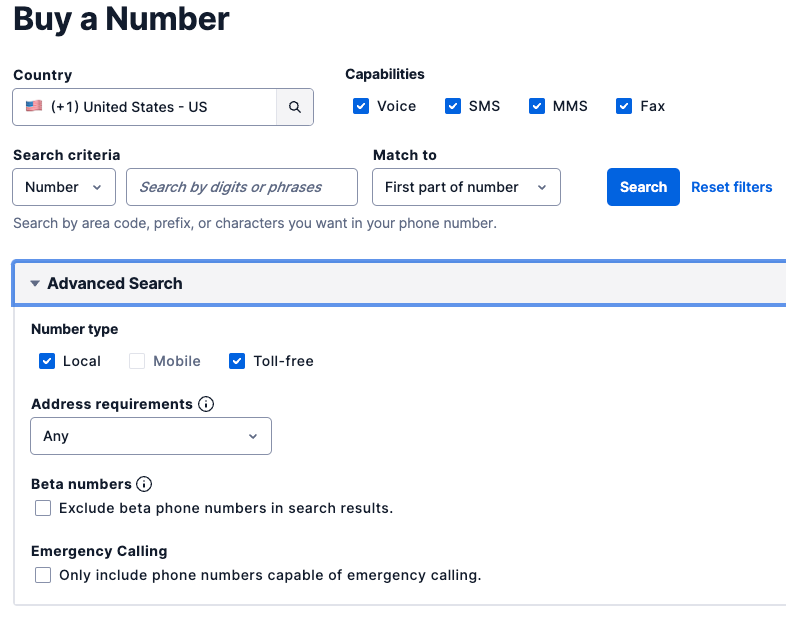
Task: Enable Exclude beta phone numbers option
Action: click(x=43, y=508)
